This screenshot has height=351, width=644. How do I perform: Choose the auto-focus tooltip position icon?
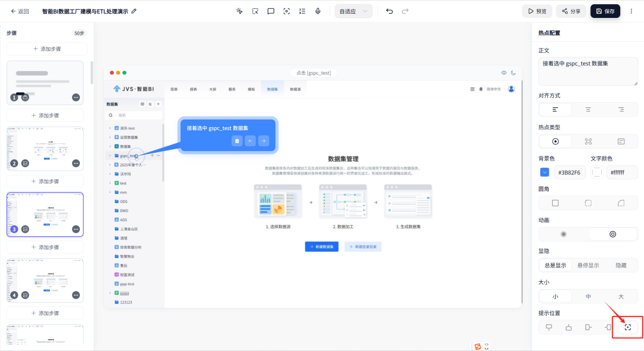(x=627, y=327)
